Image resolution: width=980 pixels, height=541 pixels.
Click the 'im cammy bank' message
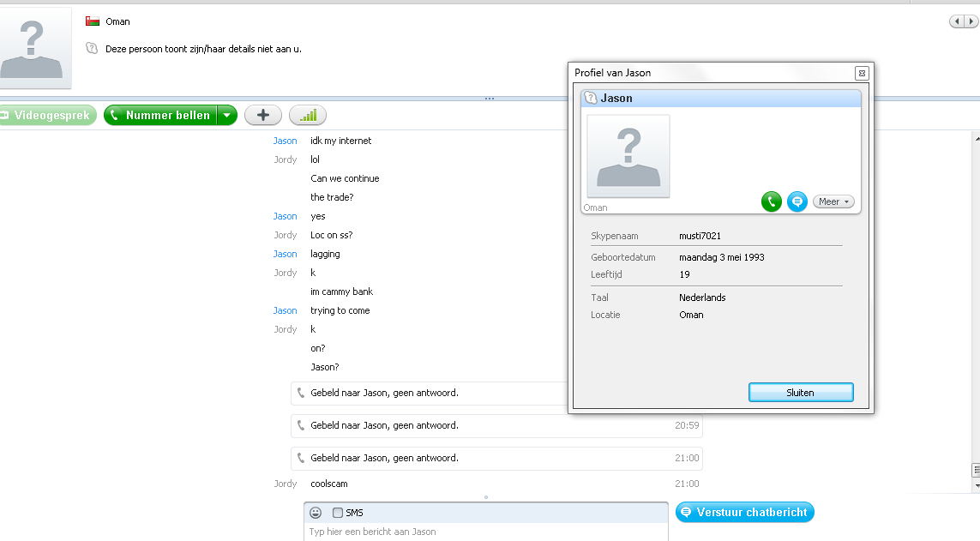pos(341,292)
